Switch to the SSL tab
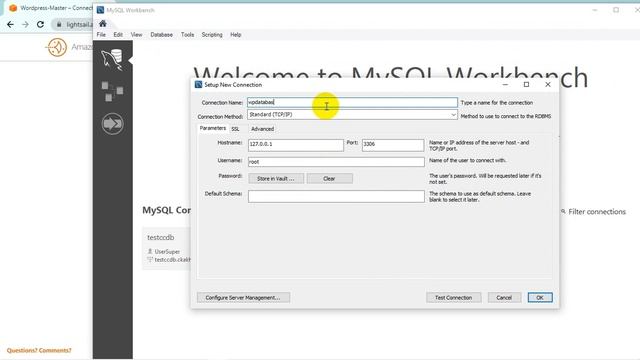Screen dimensions: 640x360 (236, 129)
